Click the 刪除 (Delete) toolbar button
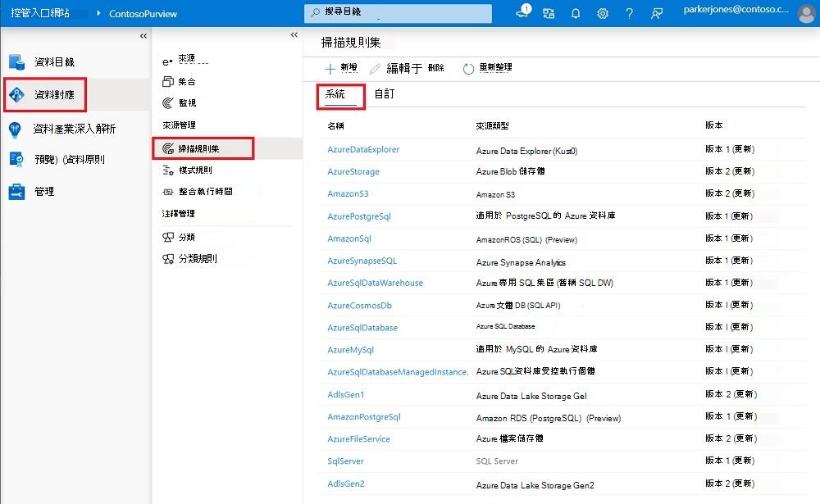 (435, 68)
